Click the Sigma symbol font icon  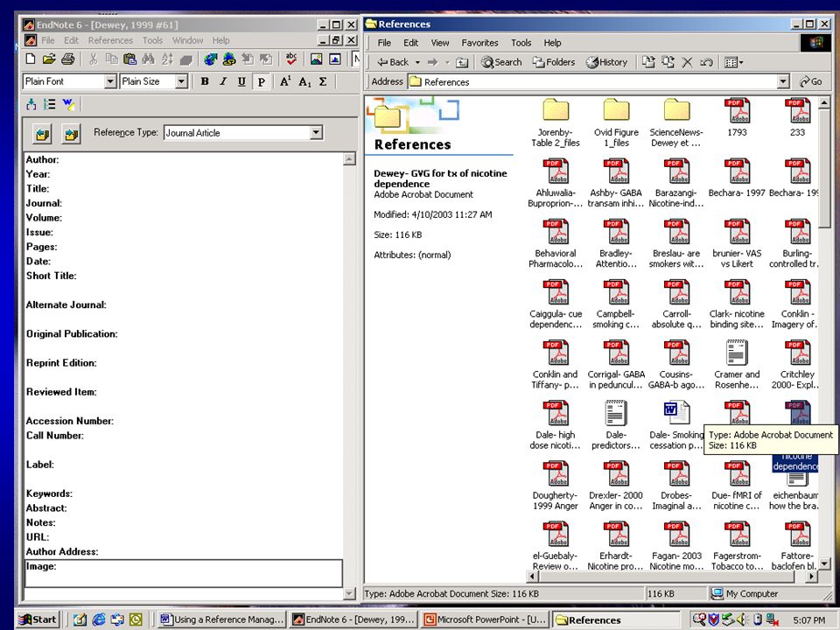[323, 81]
